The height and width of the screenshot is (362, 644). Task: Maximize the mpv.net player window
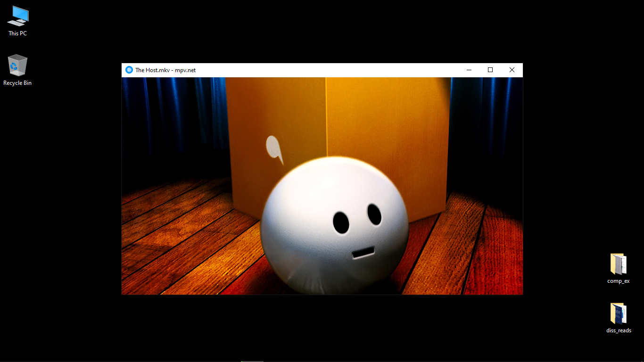coord(490,69)
